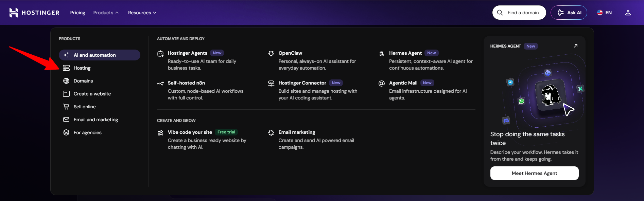Open the Pricing page

click(x=77, y=13)
